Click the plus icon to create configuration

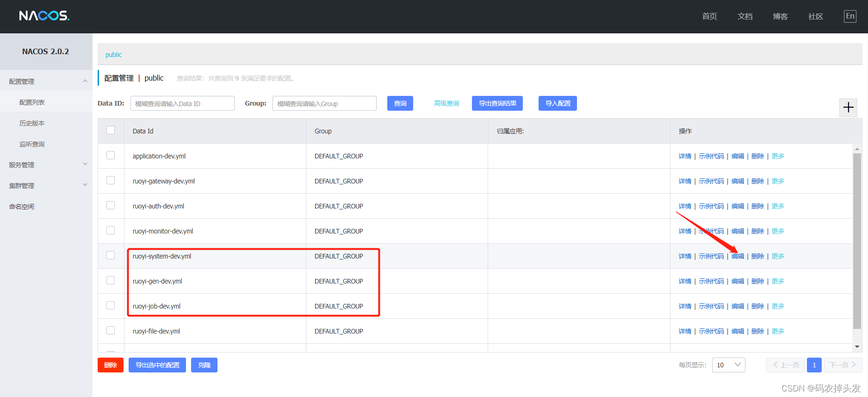(x=848, y=107)
